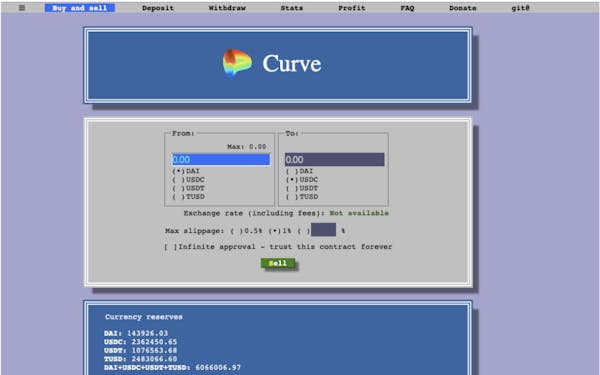600x375 pixels.
Task: Open the Deposit tab
Action: tap(158, 8)
